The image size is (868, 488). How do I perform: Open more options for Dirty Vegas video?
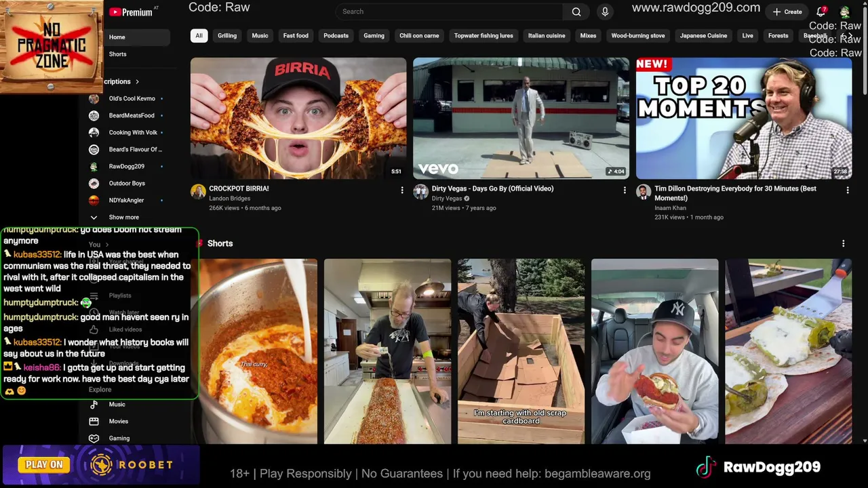(x=625, y=190)
